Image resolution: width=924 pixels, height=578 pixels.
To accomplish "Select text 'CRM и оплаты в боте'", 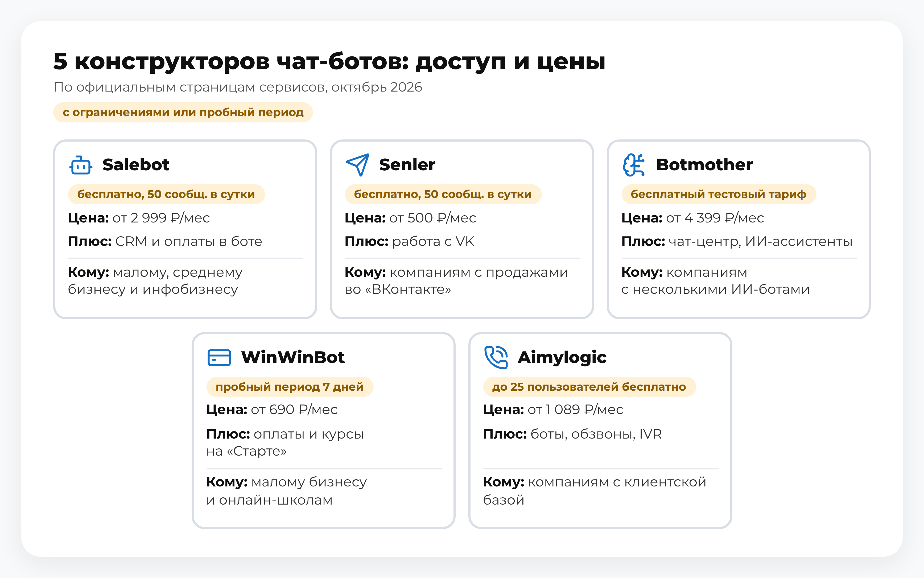I will click(x=189, y=242).
